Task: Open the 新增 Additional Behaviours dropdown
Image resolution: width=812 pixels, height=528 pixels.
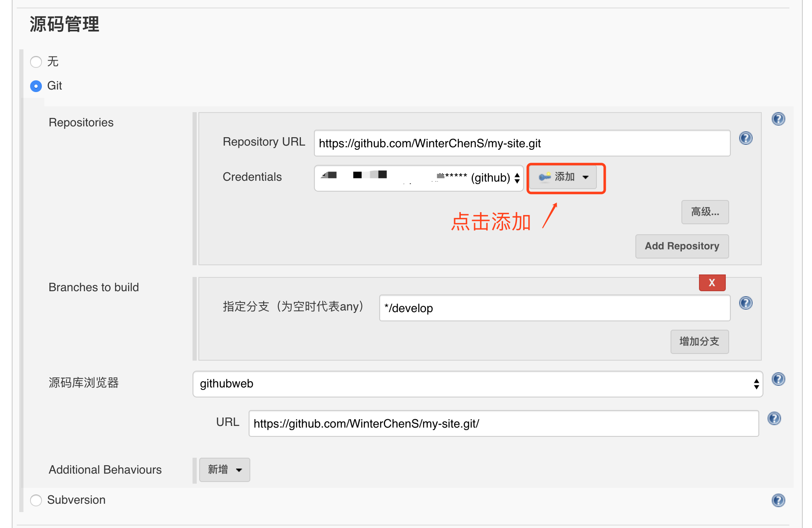Action: (225, 470)
